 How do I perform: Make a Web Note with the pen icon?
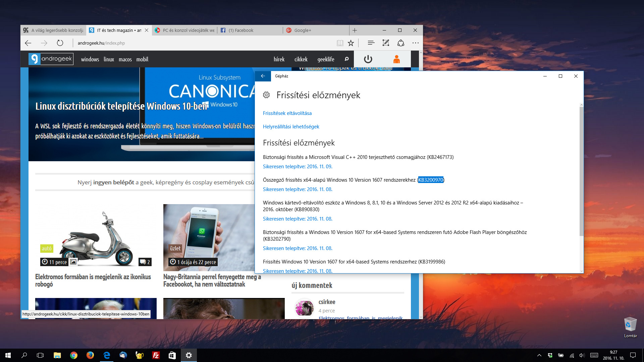coord(386,43)
